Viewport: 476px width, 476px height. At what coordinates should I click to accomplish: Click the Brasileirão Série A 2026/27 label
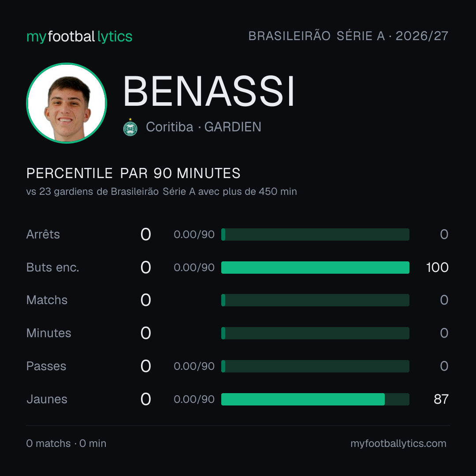[348, 36]
